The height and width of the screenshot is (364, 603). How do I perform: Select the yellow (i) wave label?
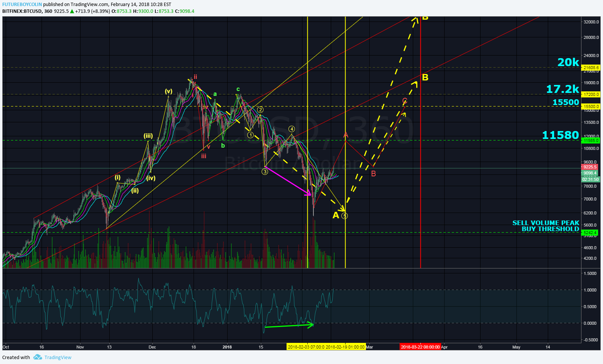point(118,177)
